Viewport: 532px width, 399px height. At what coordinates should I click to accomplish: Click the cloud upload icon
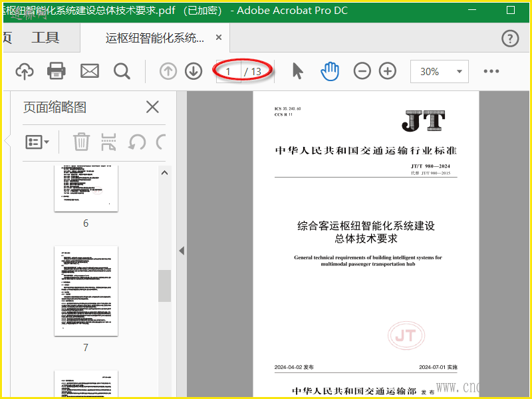coord(25,71)
